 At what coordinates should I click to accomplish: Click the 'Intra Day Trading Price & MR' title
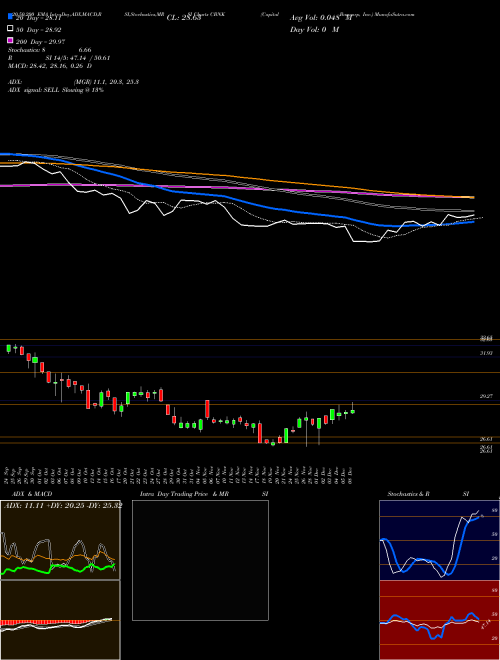click(x=184, y=494)
